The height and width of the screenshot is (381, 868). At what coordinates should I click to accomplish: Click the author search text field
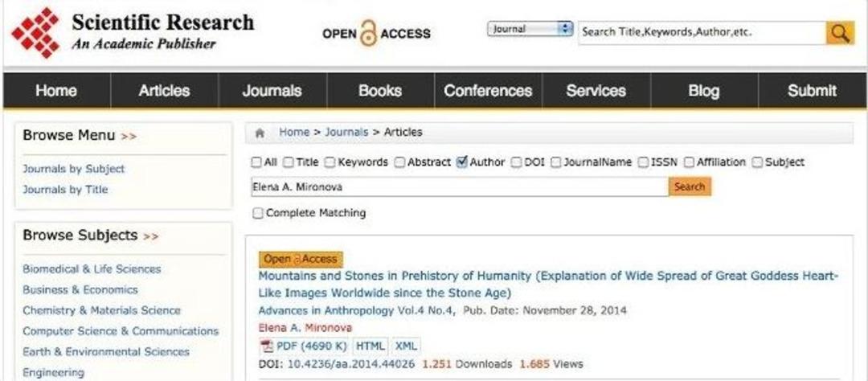[459, 186]
